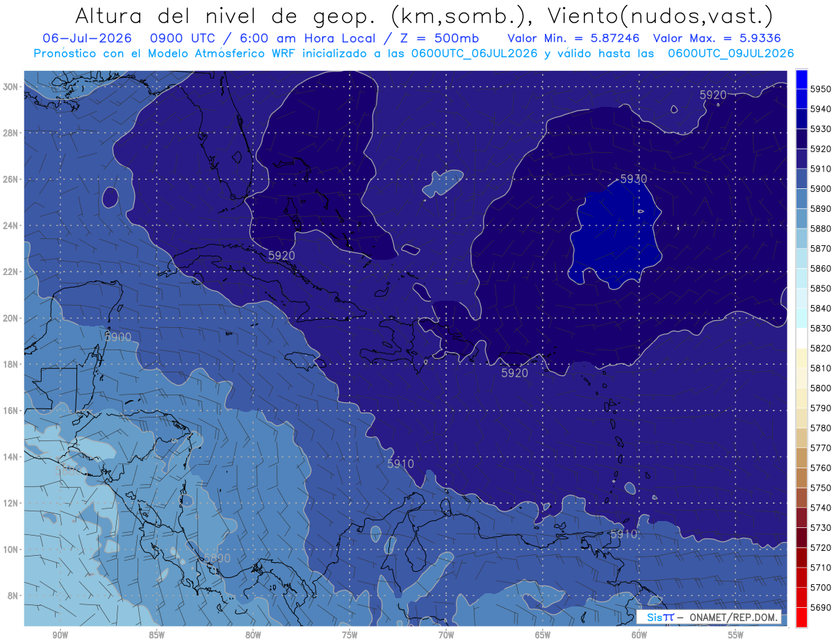Click the '5950' value on the color scale
The height and width of the screenshot is (644, 834).
click(x=821, y=89)
